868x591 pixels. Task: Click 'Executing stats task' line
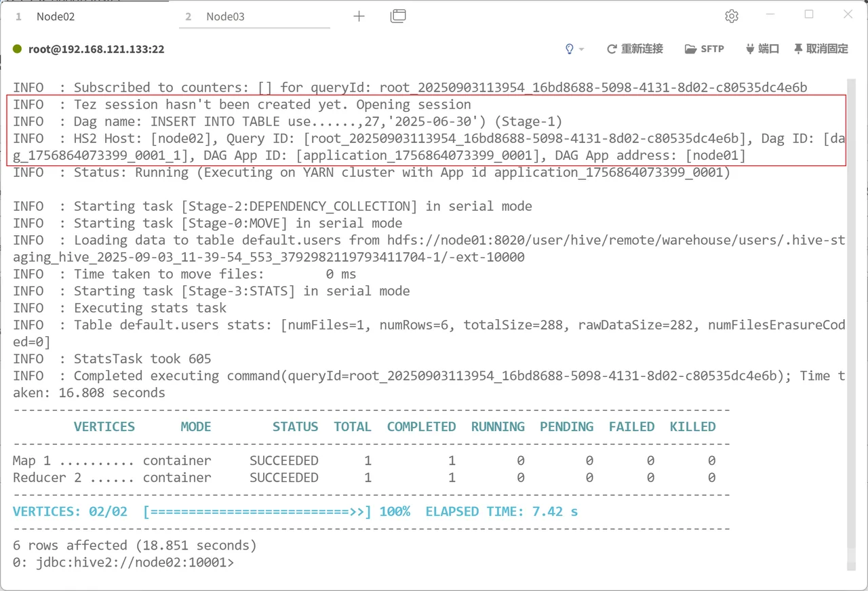(119, 308)
